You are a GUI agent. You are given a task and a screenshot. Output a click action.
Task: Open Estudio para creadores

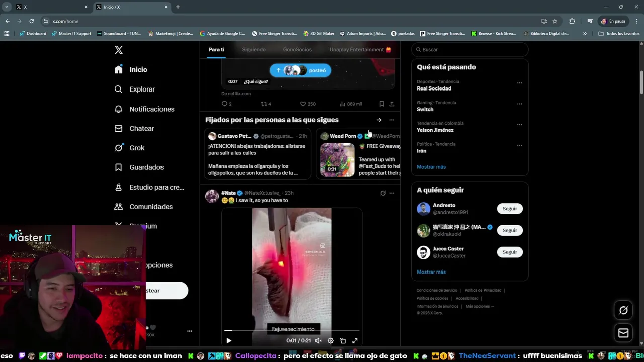[149, 187]
